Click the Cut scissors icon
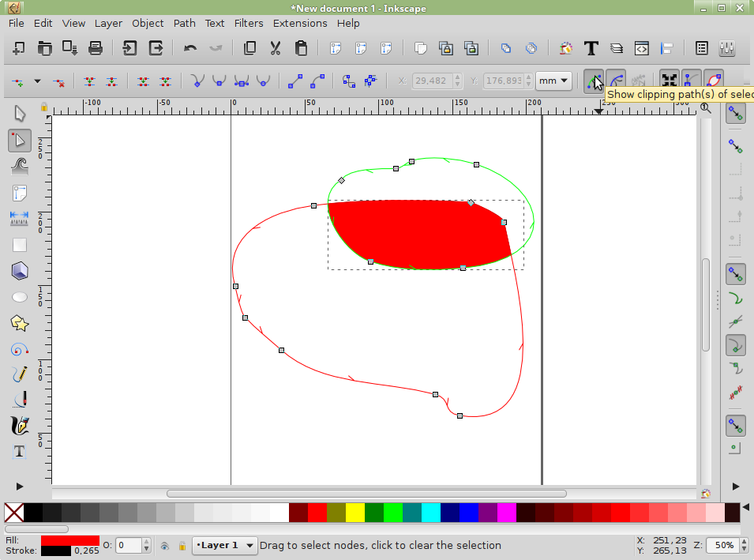The width and height of the screenshot is (754, 560). tap(276, 48)
